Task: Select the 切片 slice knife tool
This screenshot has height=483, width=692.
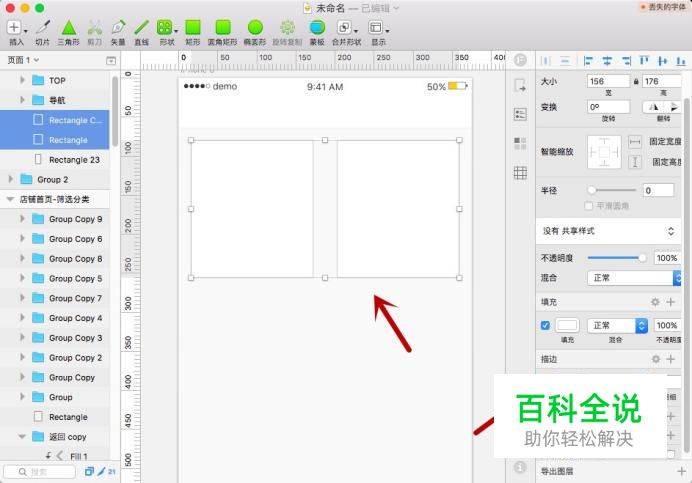Action: [x=42, y=33]
